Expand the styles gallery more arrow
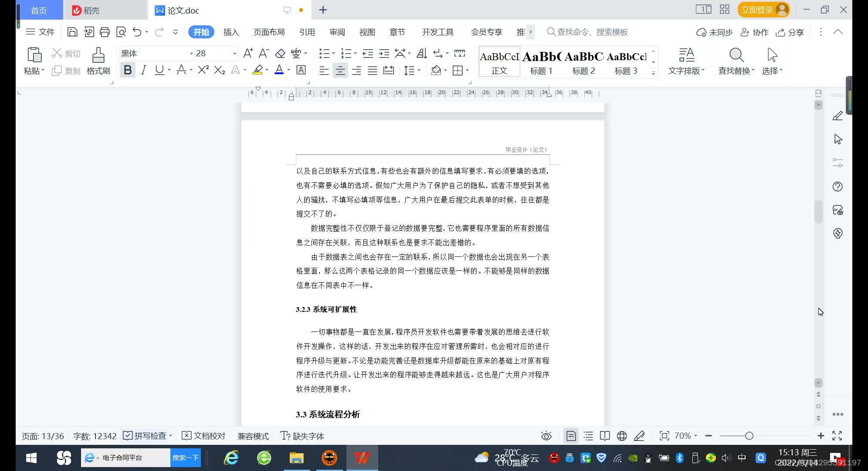 [653, 73]
